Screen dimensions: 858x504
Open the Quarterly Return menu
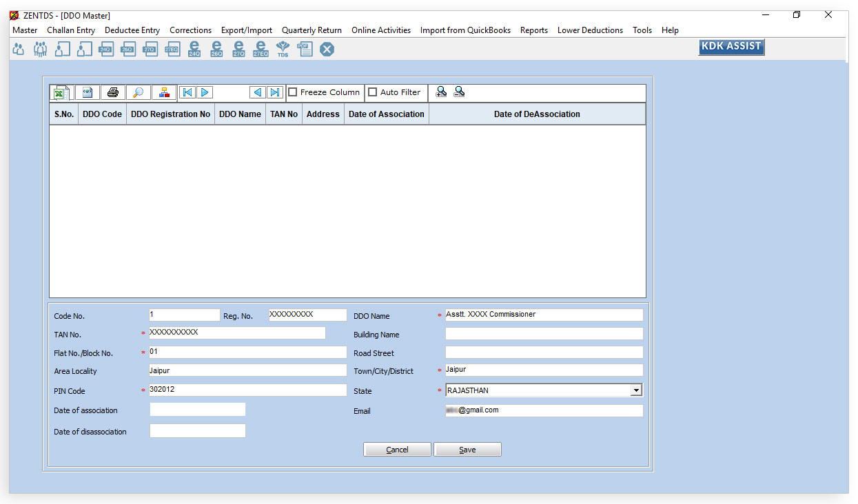(x=311, y=30)
